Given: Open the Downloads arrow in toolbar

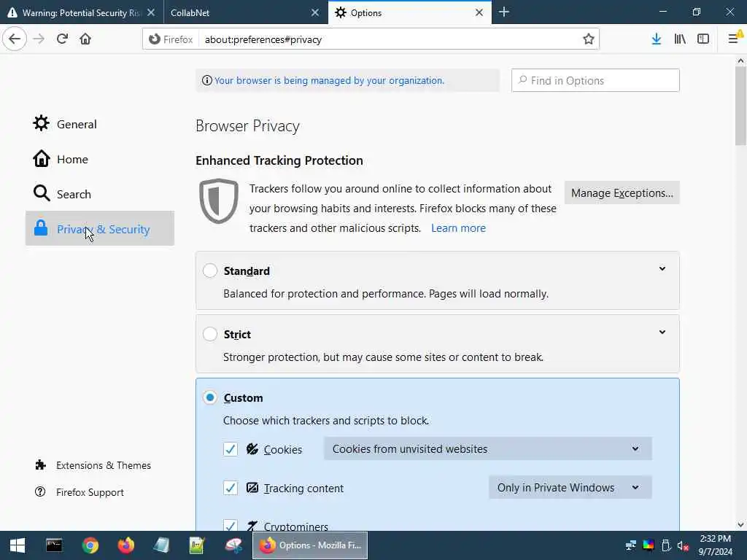Looking at the screenshot, I should [656, 39].
